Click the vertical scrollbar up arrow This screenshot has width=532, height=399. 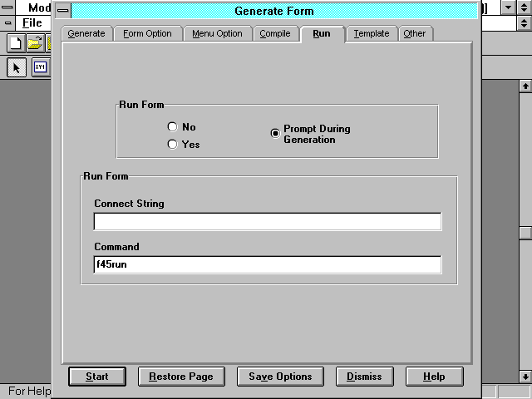[525, 86]
